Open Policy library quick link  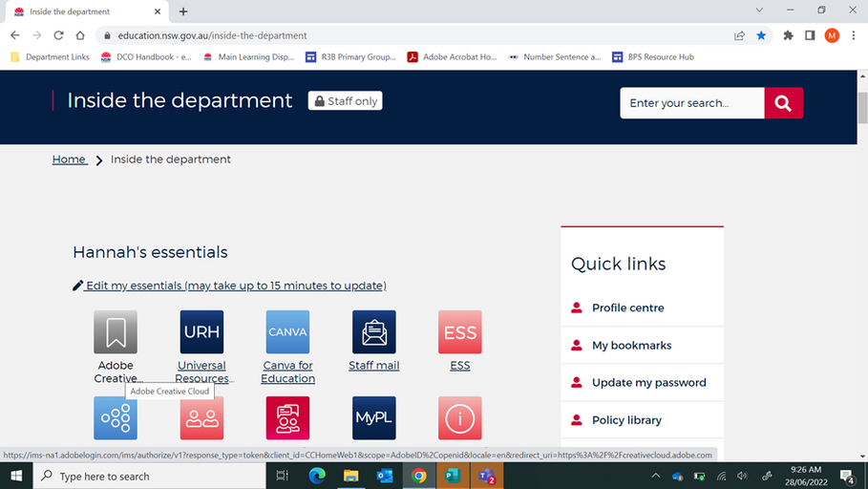tap(626, 420)
